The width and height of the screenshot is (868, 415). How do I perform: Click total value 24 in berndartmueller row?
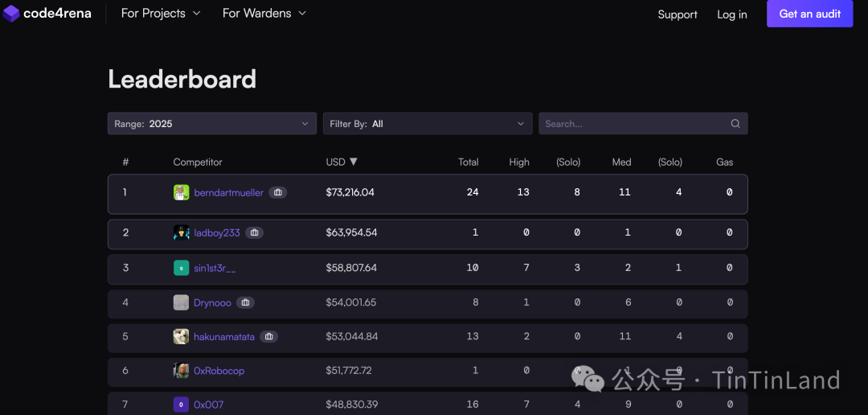pos(473,192)
